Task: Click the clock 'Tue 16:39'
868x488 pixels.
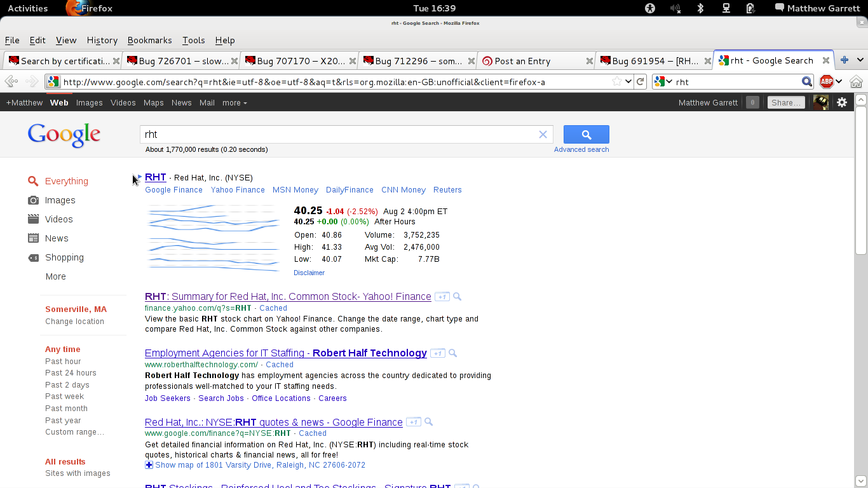Action: pyautogui.click(x=434, y=8)
